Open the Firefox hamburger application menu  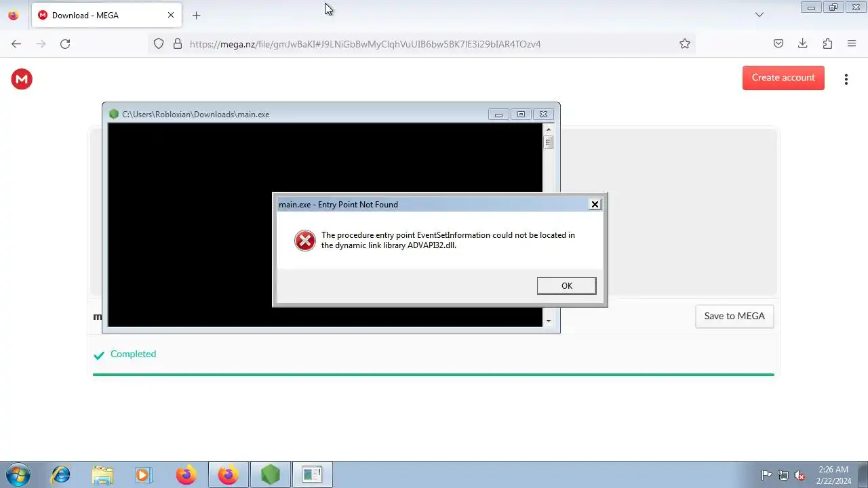click(852, 44)
